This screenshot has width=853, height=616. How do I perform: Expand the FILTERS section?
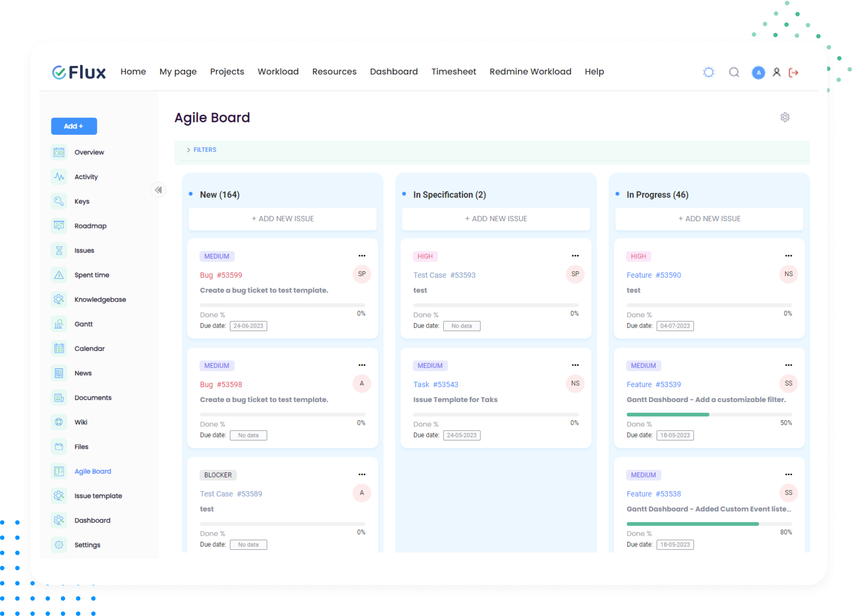[202, 150]
